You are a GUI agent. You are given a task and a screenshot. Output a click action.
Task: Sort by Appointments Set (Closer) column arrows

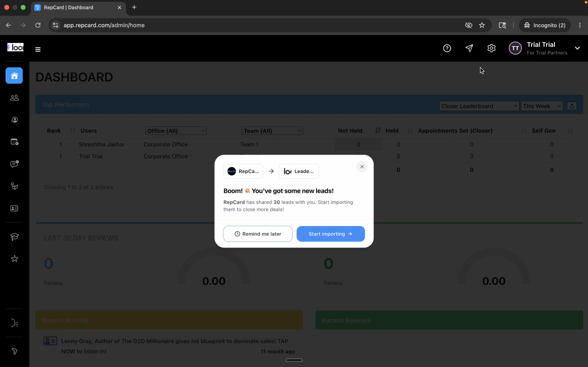point(524,130)
